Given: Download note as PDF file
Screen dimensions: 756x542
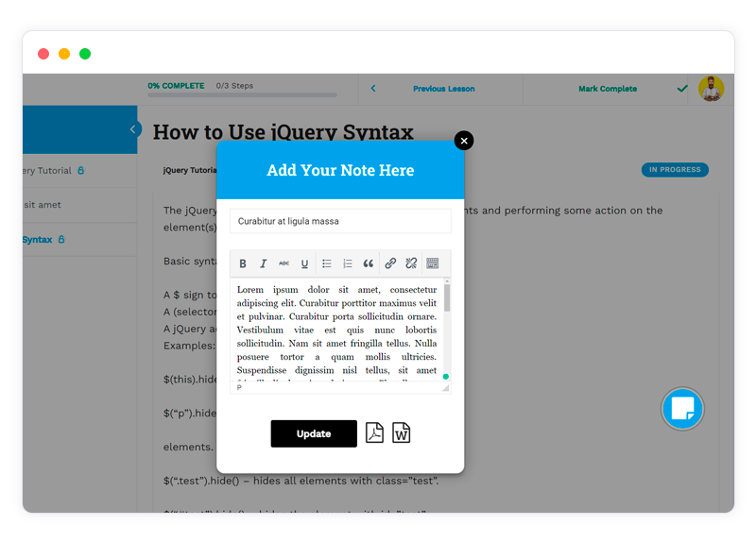Looking at the screenshot, I should coord(374,432).
